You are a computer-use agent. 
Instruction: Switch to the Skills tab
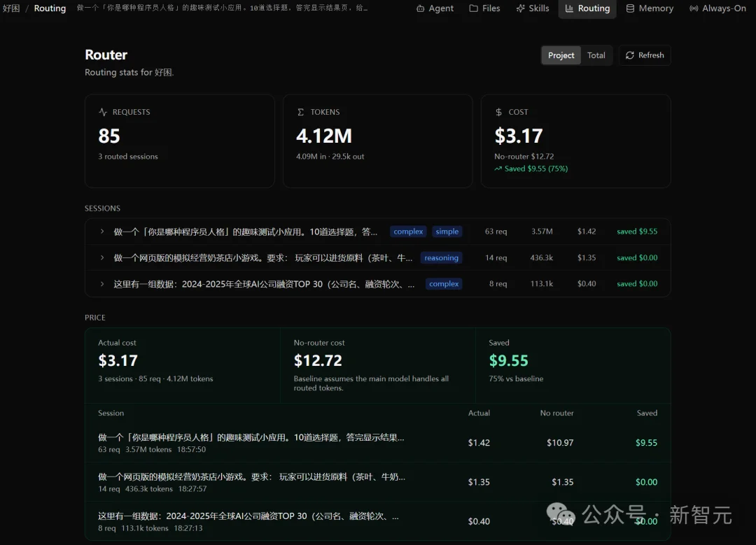pos(532,8)
